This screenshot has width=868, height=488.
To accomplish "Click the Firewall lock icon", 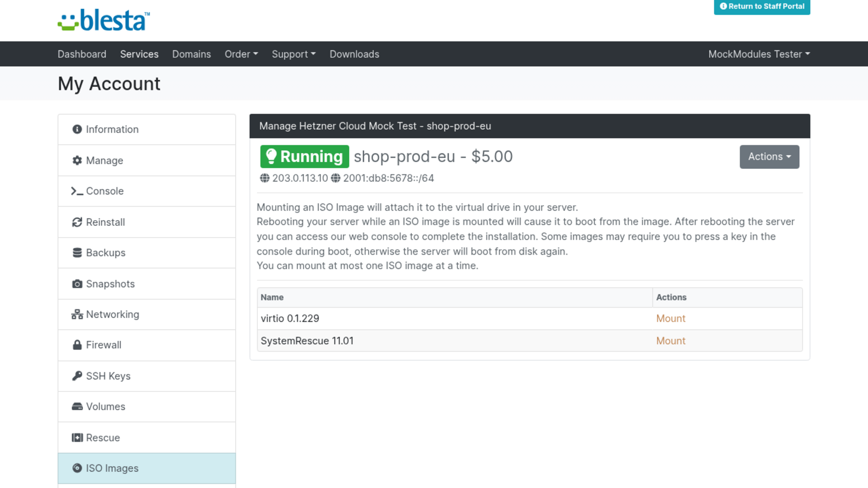I will [x=77, y=345].
